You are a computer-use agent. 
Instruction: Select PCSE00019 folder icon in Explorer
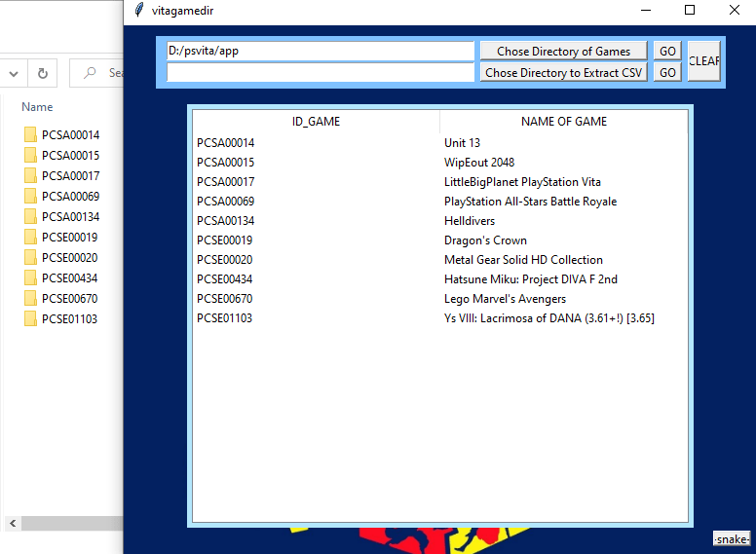(x=30, y=237)
